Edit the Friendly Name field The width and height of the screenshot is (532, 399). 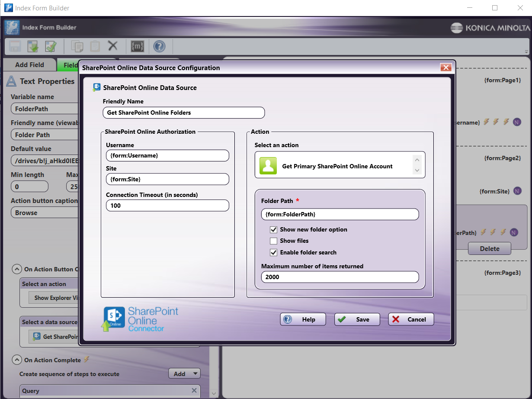tap(184, 113)
